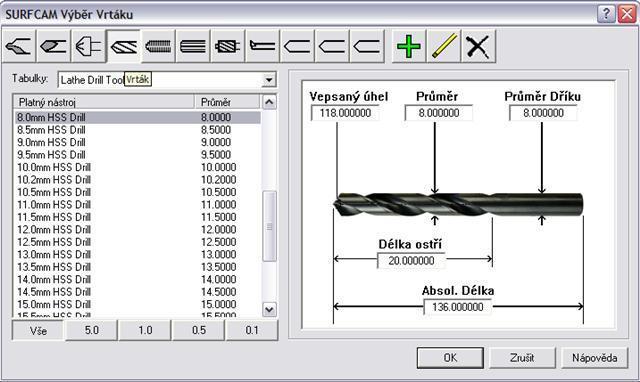Open the Tabulky dropdown list
Viewport: 640px width, 382px height.
(269, 80)
